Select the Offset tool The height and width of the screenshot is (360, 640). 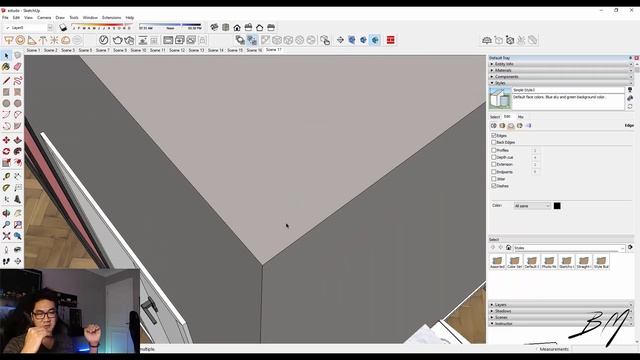pos(18,162)
